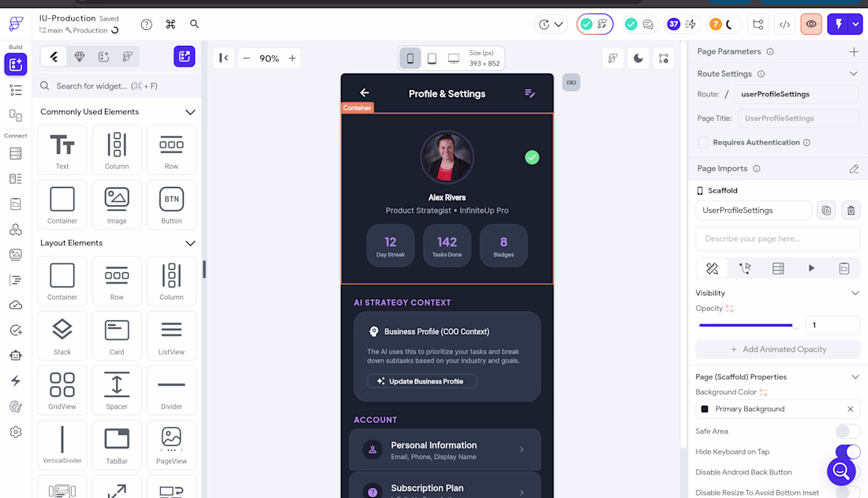Open branching merge icon in top bar

pos(758,24)
